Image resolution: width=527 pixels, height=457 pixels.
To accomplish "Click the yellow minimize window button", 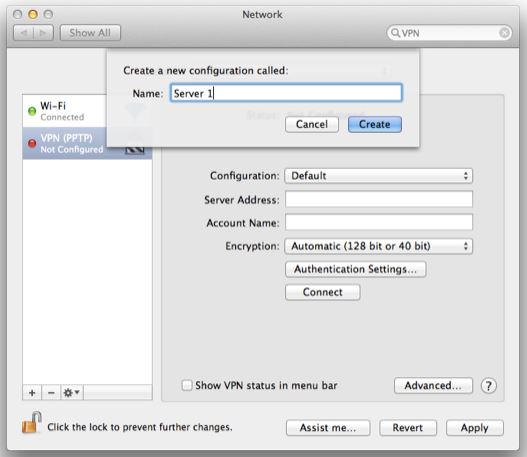I will pyautogui.click(x=33, y=14).
